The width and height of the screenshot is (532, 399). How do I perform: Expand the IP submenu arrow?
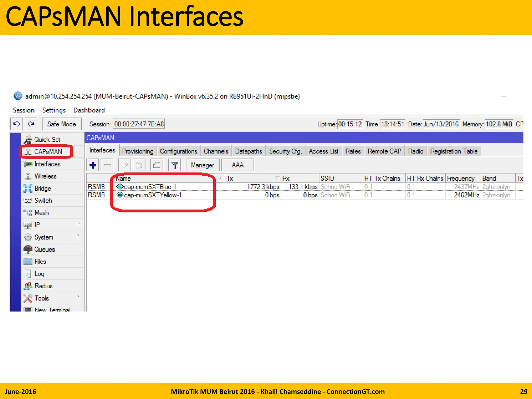78,224
